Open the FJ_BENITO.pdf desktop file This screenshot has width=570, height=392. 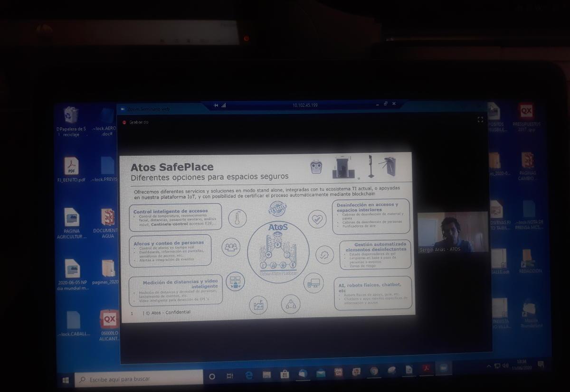pyautogui.click(x=71, y=170)
